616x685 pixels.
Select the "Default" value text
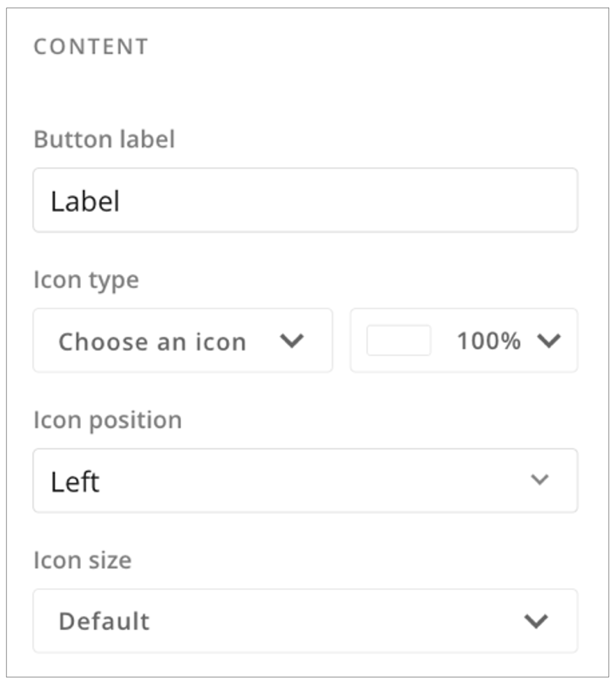coord(104,621)
